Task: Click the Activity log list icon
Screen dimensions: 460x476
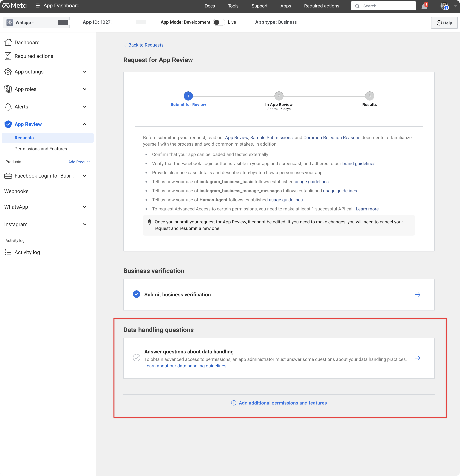Action: pos(8,252)
